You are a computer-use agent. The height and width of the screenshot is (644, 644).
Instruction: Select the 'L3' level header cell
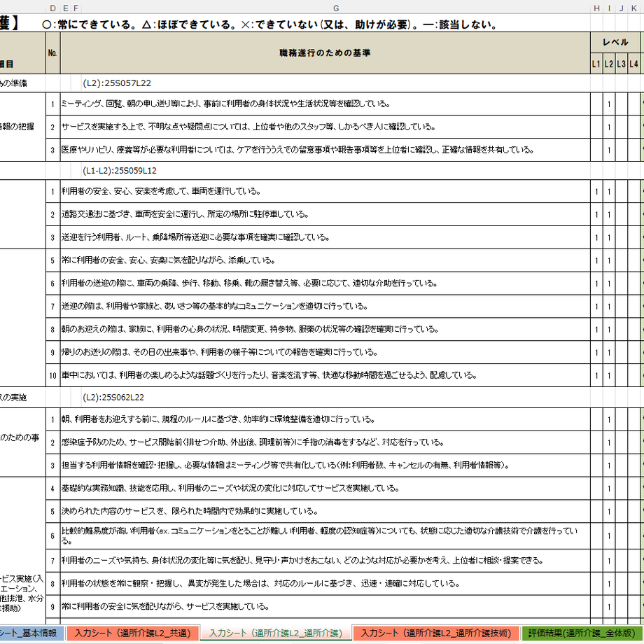pyautogui.click(x=622, y=64)
